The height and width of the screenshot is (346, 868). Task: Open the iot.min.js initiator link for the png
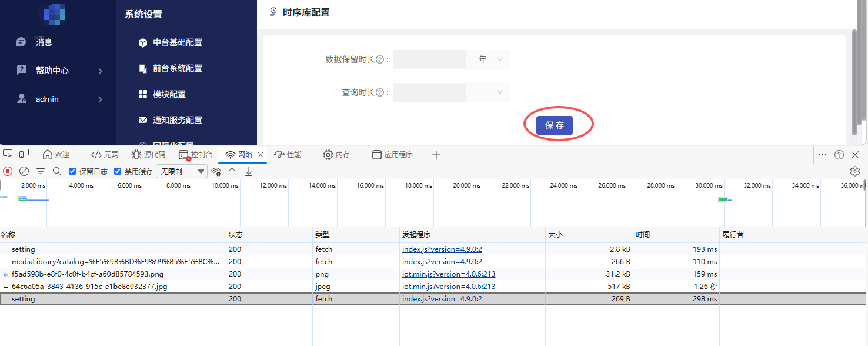pyautogui.click(x=448, y=274)
